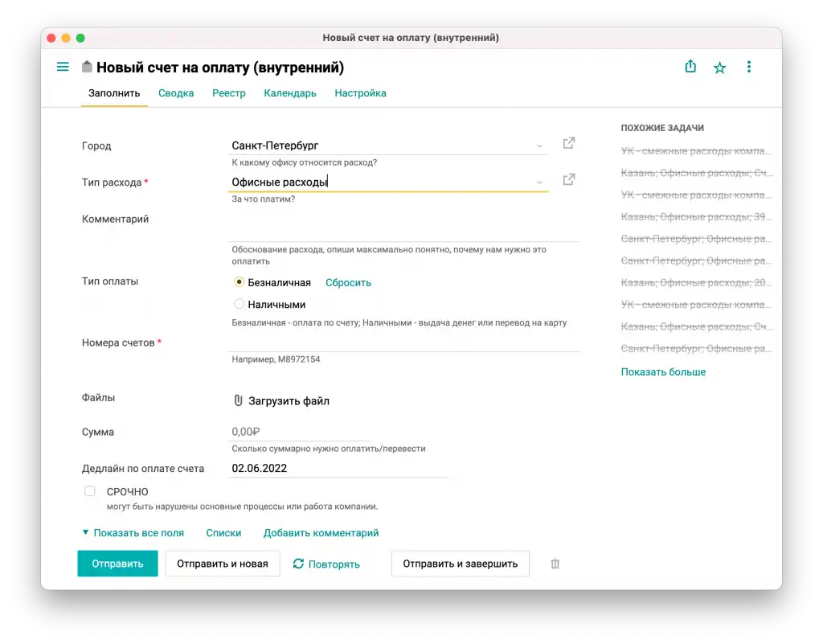Open similar task 'Казань; Офисные расходы; 39...'
Viewport: 823px width, 644px height.
pyautogui.click(x=696, y=217)
